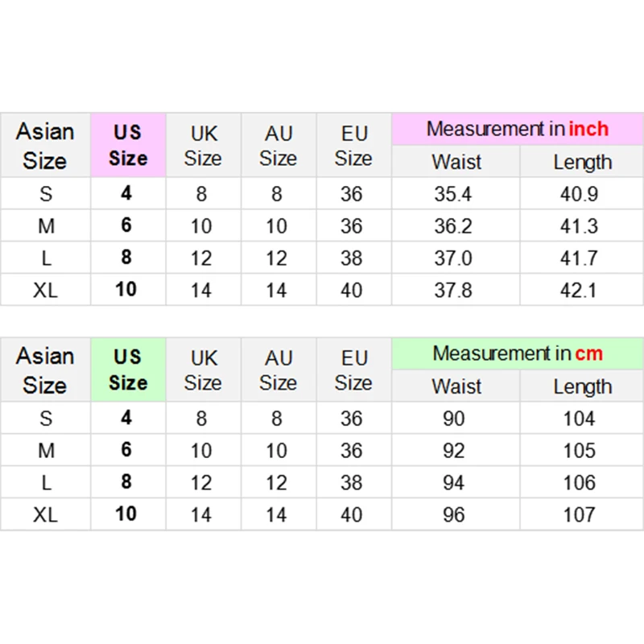This screenshot has height=644, width=644.
Task: Click the 40.9 length value
Action: tap(580, 194)
